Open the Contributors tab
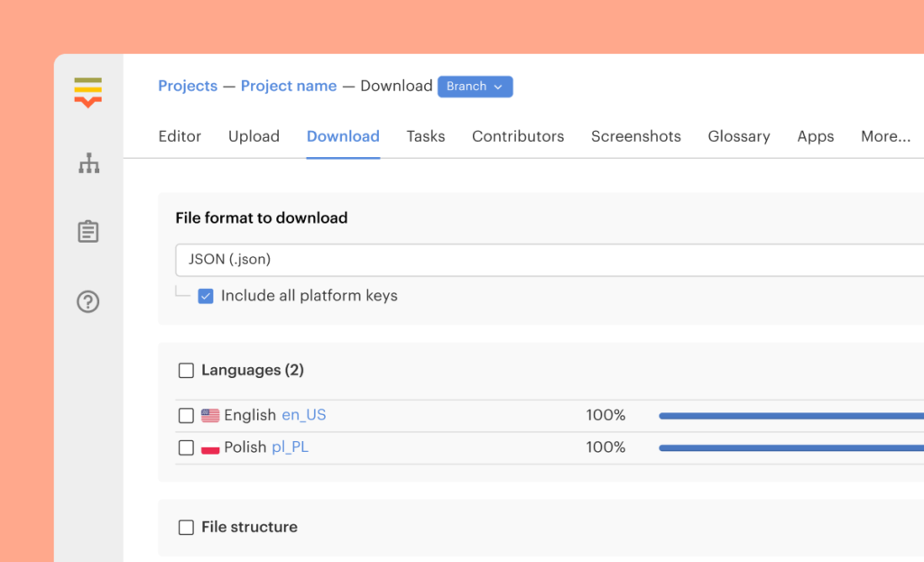This screenshot has width=924, height=562. click(x=518, y=137)
